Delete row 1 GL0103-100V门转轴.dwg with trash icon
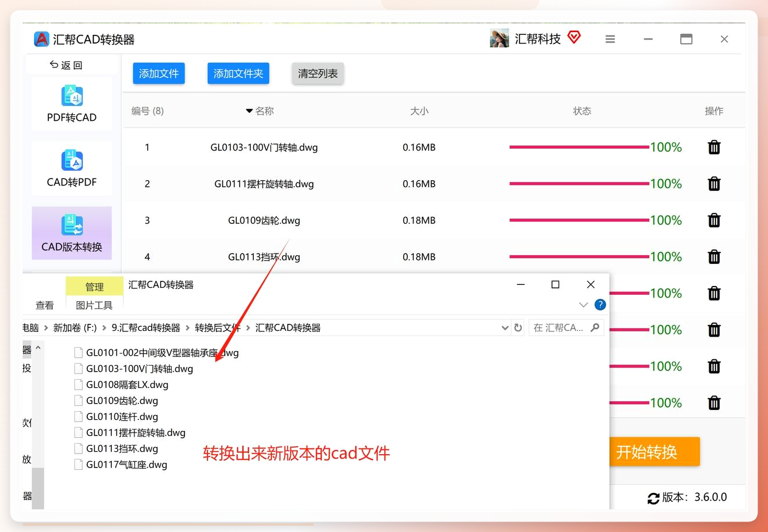768x532 pixels. click(714, 147)
